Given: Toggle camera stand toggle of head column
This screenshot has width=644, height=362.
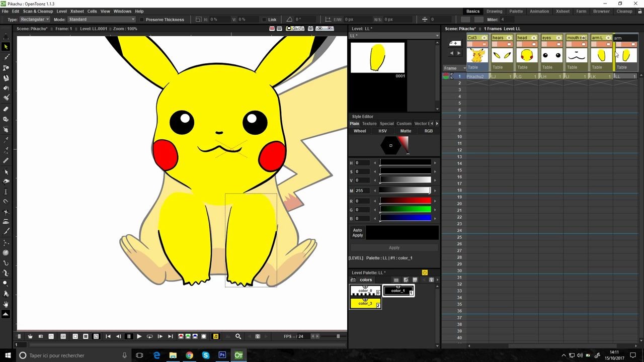Looking at the screenshot, I should point(534,44).
